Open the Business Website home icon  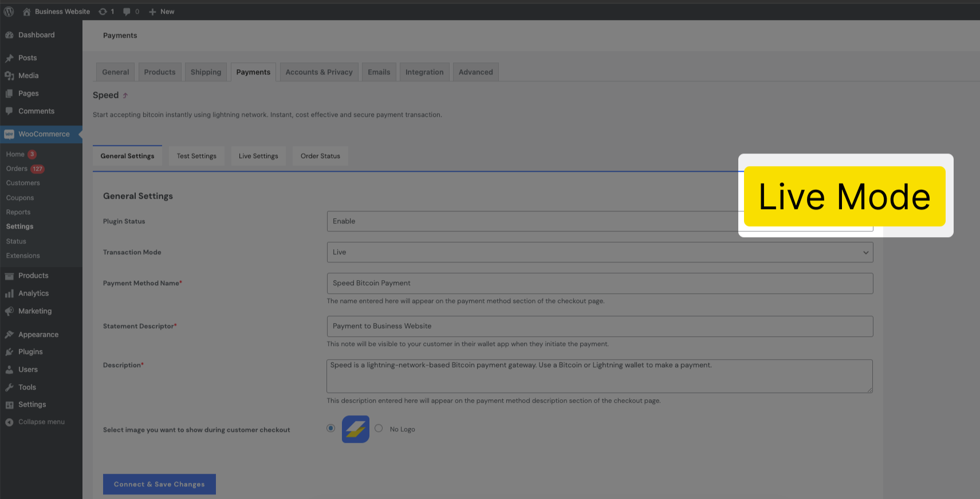click(26, 11)
